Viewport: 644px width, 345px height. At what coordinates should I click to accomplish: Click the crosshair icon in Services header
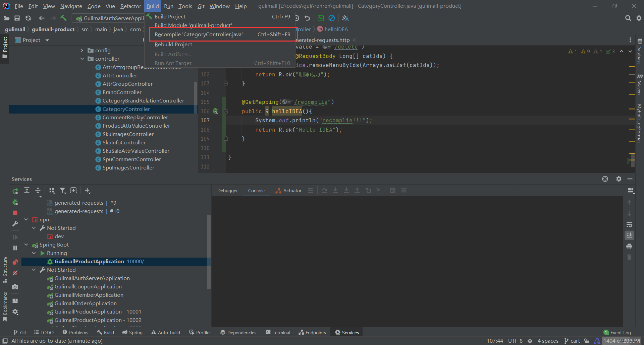(x=605, y=179)
